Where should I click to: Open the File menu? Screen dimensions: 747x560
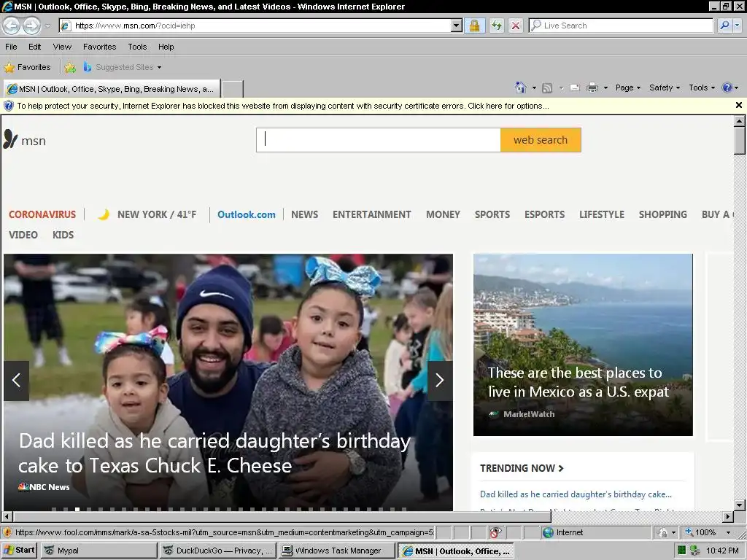coord(11,47)
